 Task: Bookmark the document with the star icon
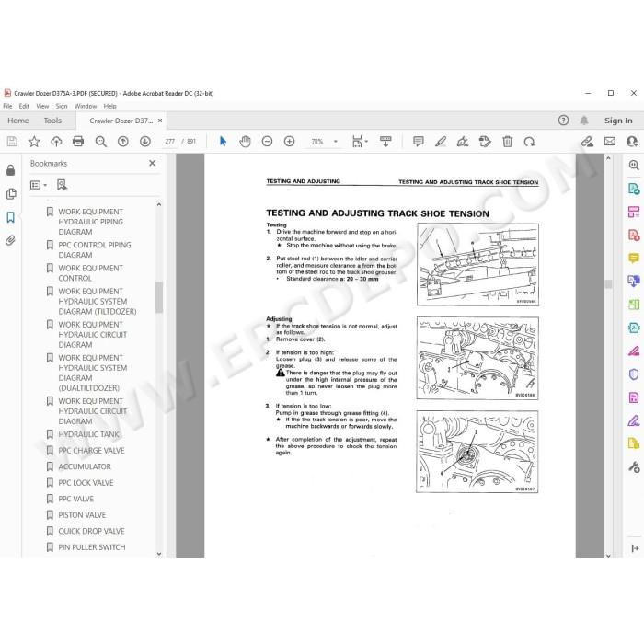pos(34,142)
